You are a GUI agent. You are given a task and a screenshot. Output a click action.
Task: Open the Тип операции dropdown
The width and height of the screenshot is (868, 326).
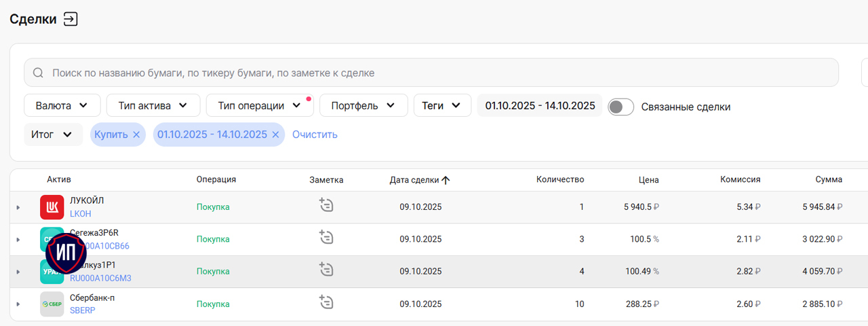tap(260, 105)
